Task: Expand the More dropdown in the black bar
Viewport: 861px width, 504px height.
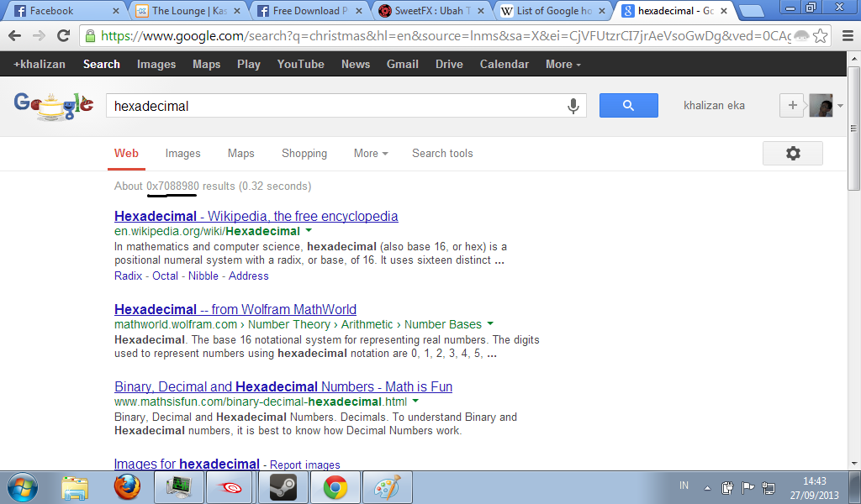Action: point(563,64)
